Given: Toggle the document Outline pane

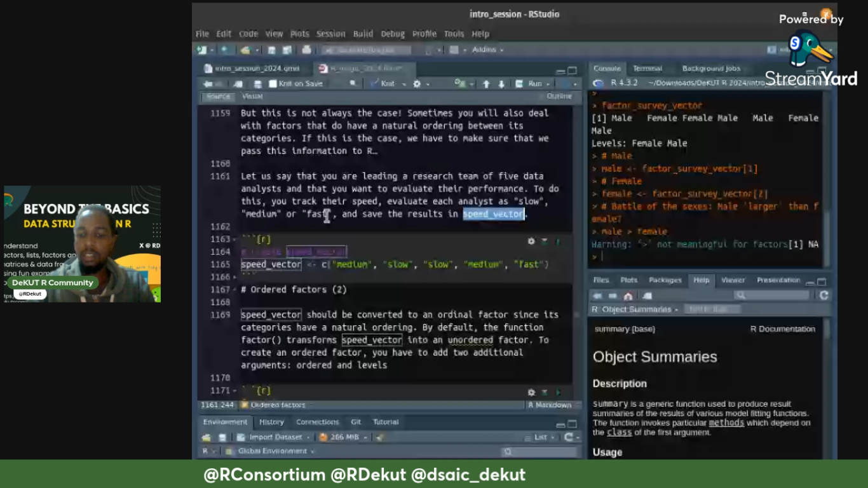Looking at the screenshot, I should click(x=559, y=97).
